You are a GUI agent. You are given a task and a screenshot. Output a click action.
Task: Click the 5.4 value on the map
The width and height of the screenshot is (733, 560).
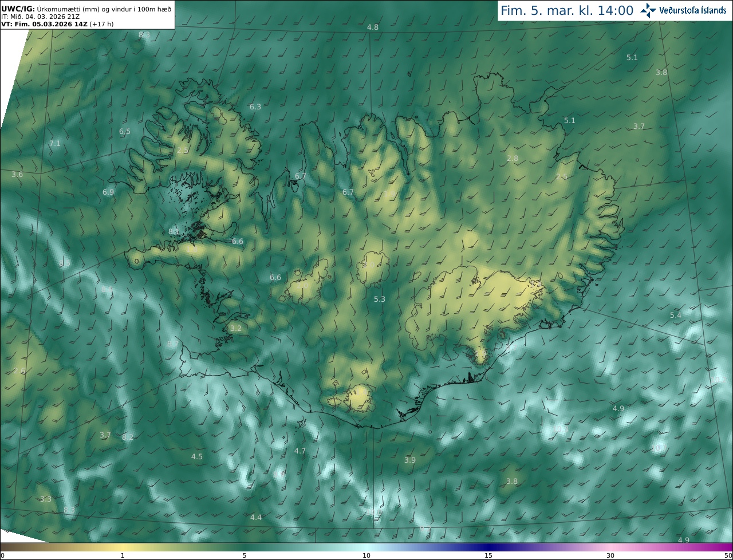(x=676, y=316)
